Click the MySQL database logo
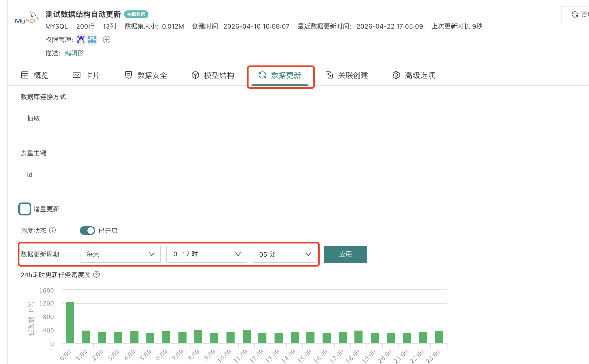This screenshot has width=589, height=364. 26,17
